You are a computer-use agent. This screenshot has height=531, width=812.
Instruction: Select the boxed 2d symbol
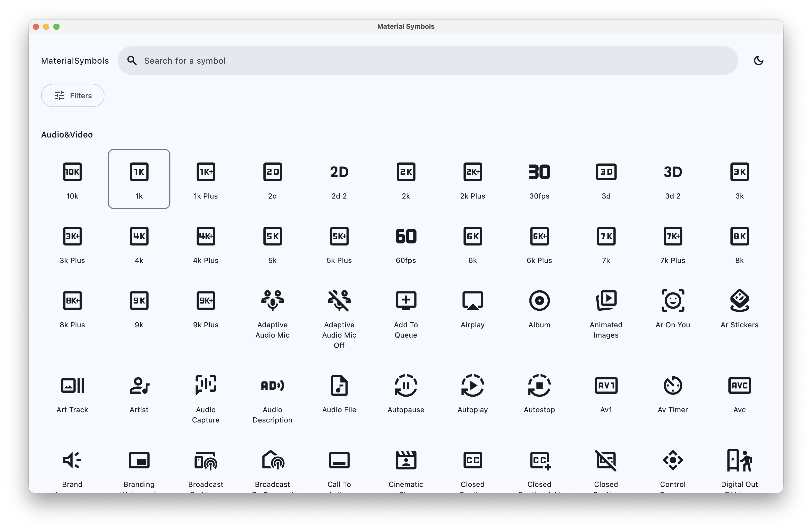click(272, 172)
